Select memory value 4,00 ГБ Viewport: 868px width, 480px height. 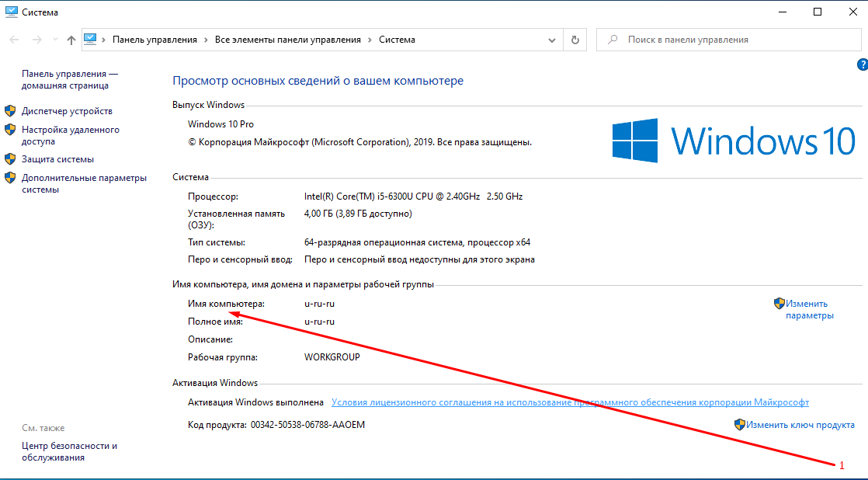pos(358,213)
